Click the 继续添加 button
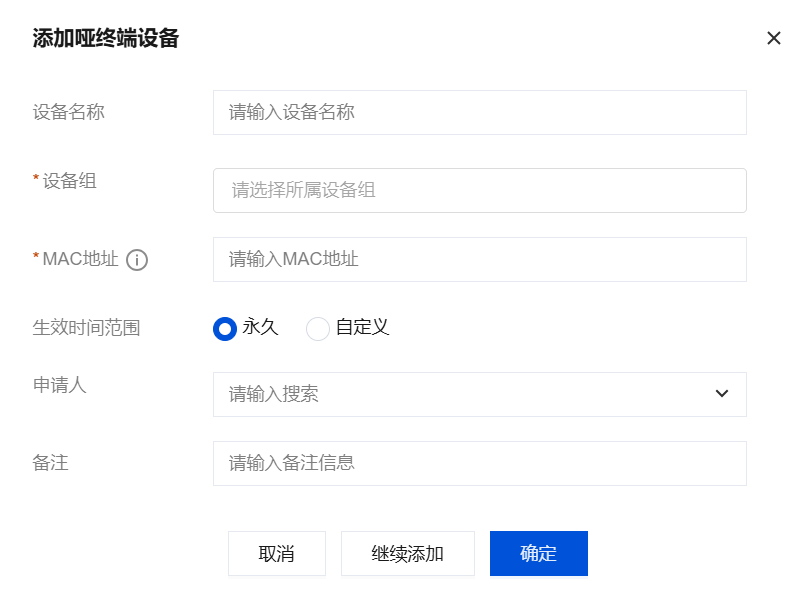This screenshot has height=601, width=796. point(408,553)
